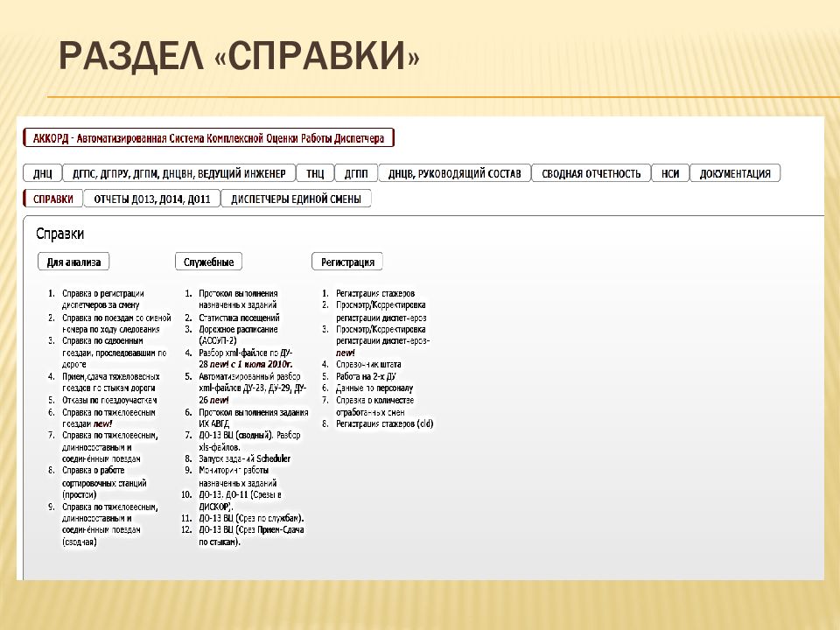
Task: Open Автоматизированный разбор xml-файлов link
Action: coord(252,388)
